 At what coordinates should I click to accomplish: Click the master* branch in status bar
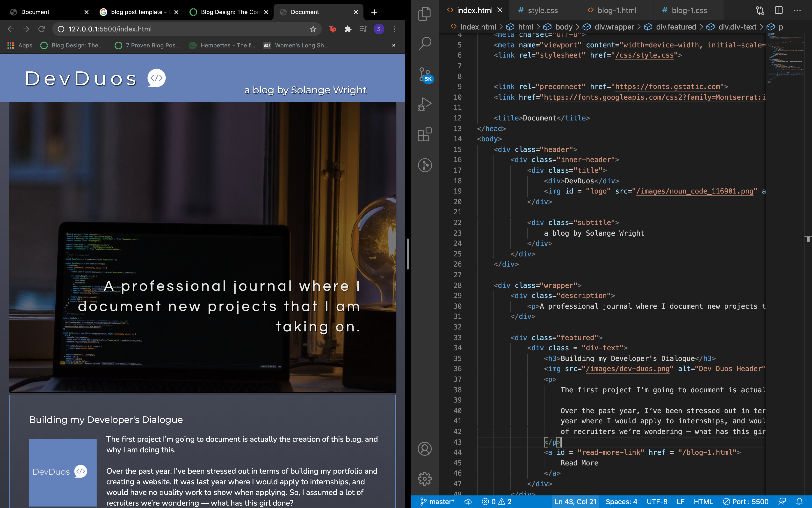point(437,502)
